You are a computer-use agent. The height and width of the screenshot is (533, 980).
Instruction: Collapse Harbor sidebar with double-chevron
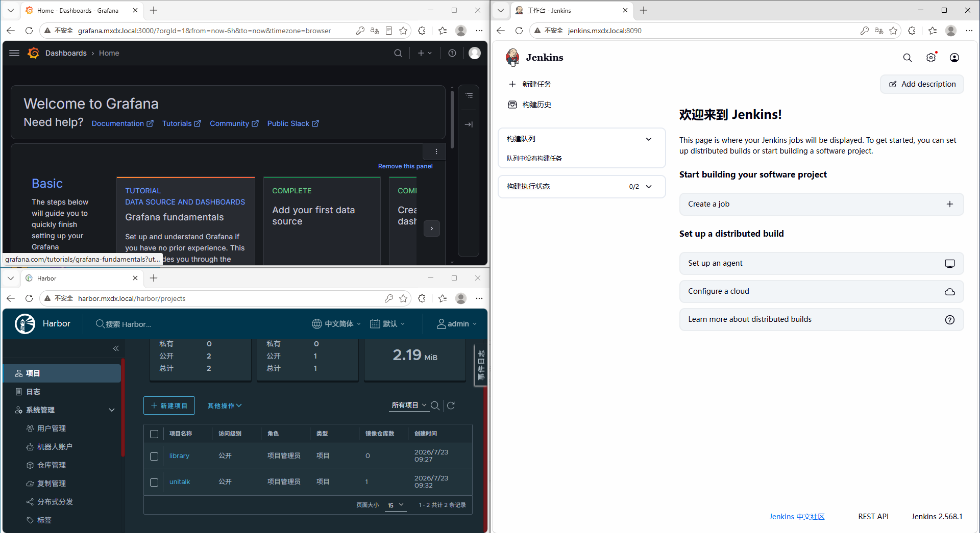pos(116,348)
